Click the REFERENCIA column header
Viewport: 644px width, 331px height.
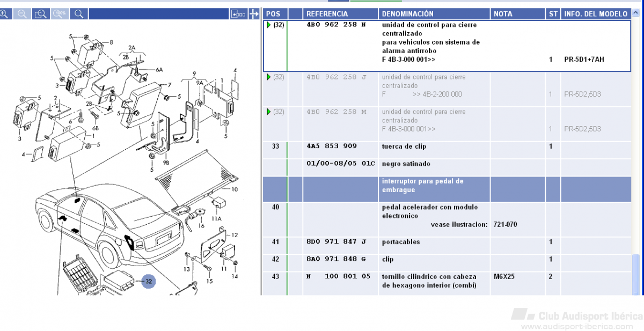point(327,14)
